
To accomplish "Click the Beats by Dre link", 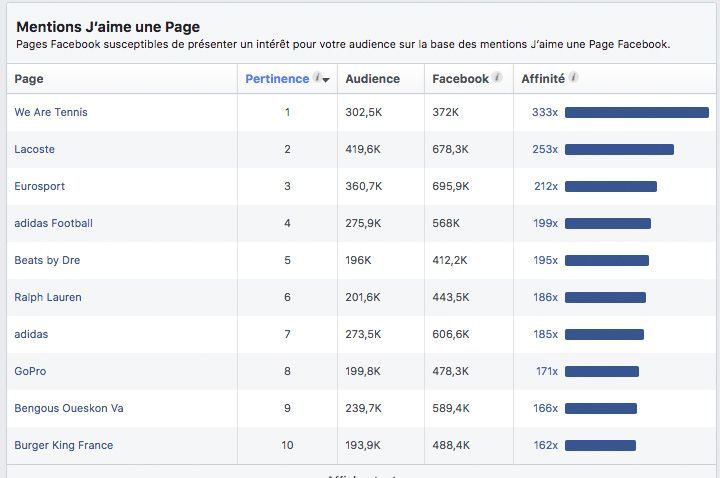I will pyautogui.click(x=47, y=260).
